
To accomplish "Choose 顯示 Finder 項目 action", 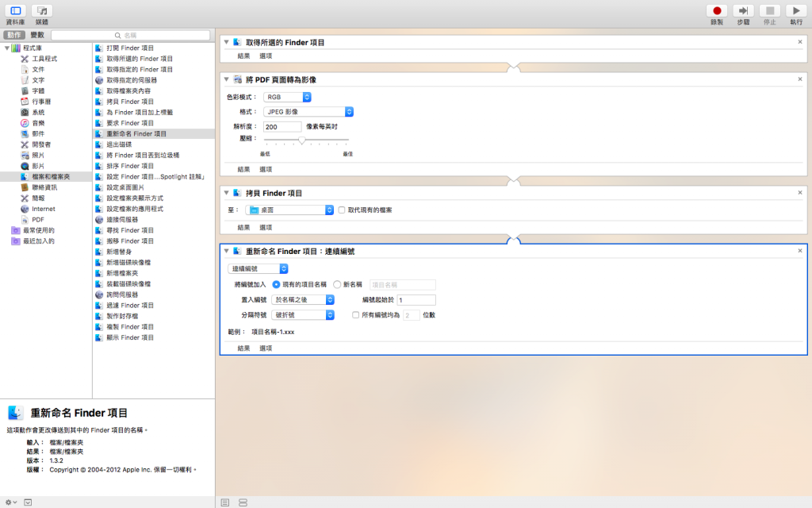I will [130, 337].
